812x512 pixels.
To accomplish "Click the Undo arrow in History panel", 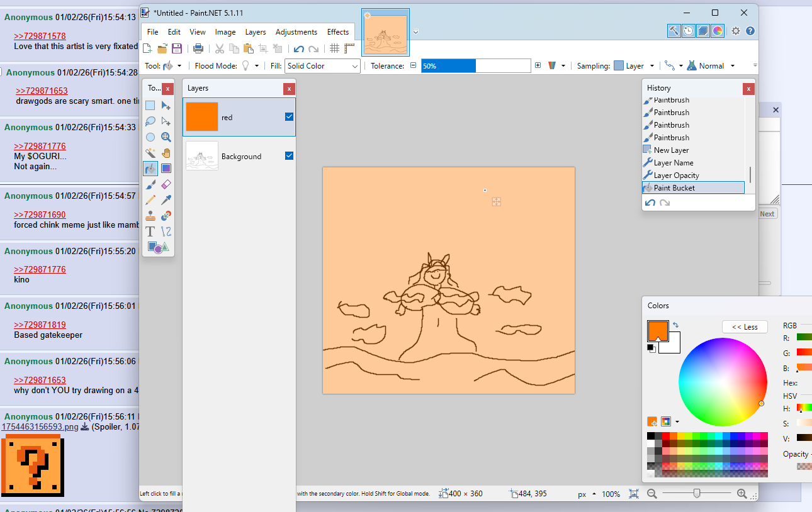I will coord(650,203).
